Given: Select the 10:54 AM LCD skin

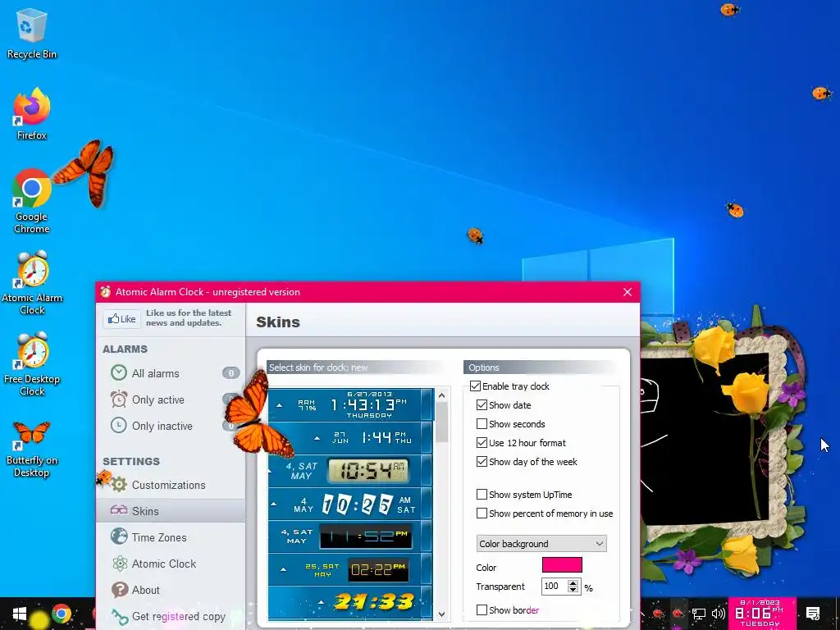Looking at the screenshot, I should [350, 470].
